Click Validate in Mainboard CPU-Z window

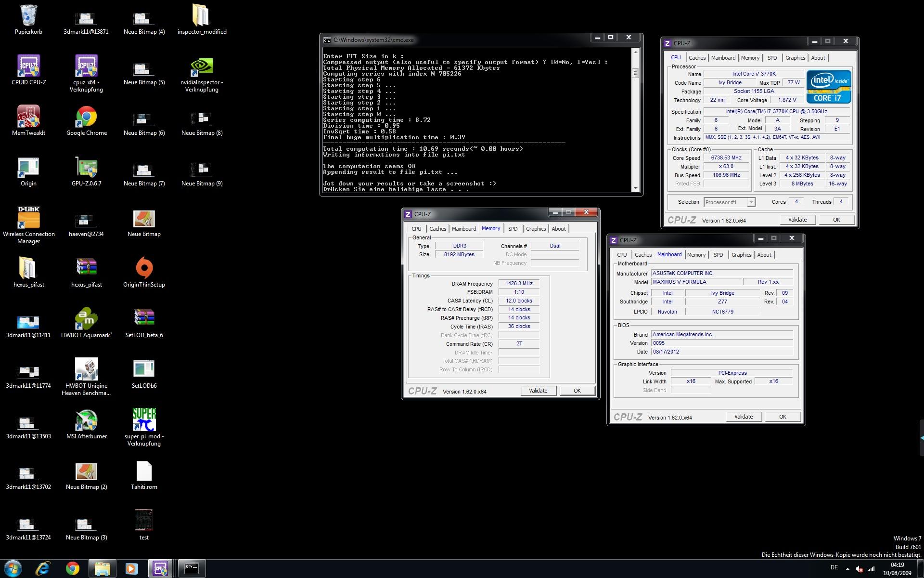click(x=744, y=417)
